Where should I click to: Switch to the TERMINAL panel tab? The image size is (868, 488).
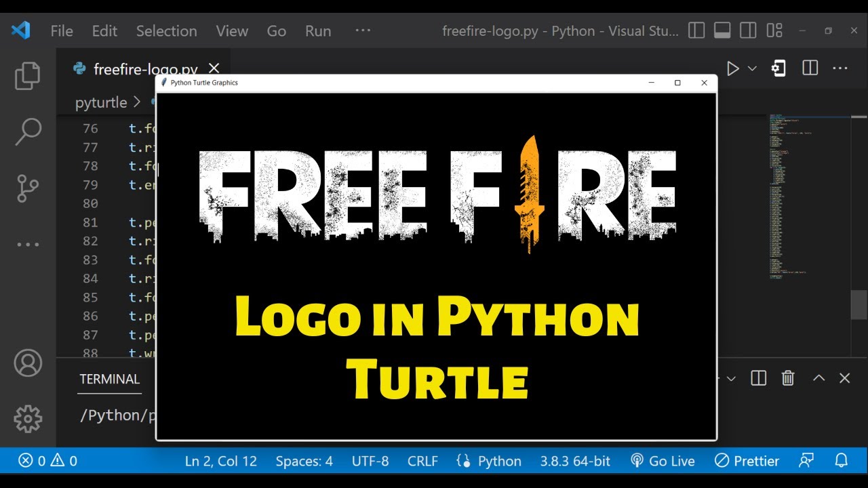click(109, 379)
